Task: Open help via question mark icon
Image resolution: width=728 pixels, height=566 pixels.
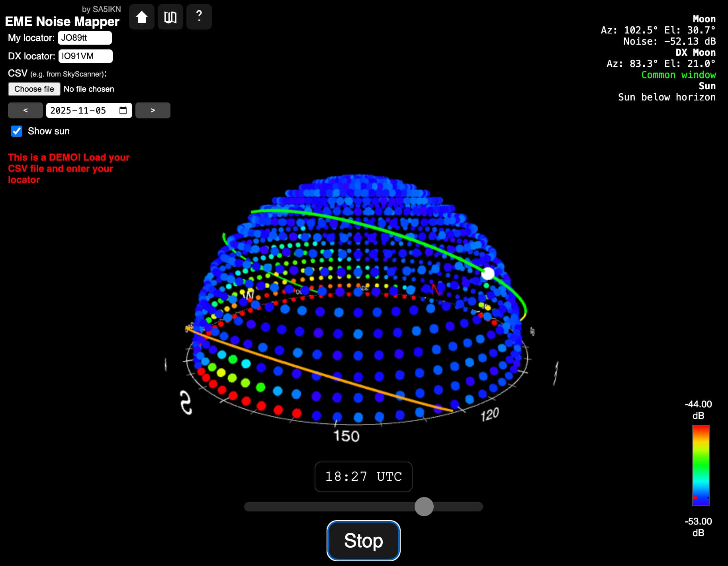Action: [199, 16]
